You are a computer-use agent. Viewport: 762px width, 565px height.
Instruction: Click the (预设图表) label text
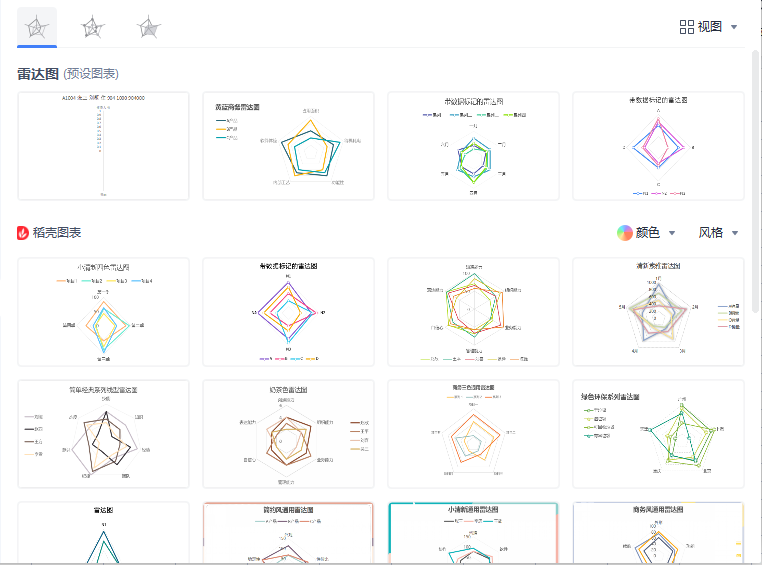pos(91,74)
